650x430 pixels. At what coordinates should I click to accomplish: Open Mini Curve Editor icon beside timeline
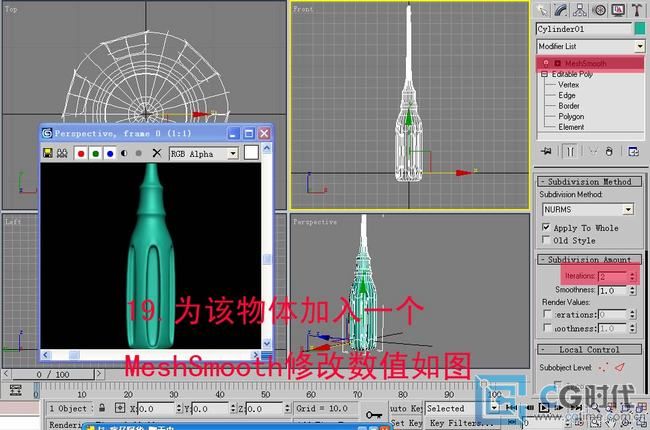click(x=15, y=390)
